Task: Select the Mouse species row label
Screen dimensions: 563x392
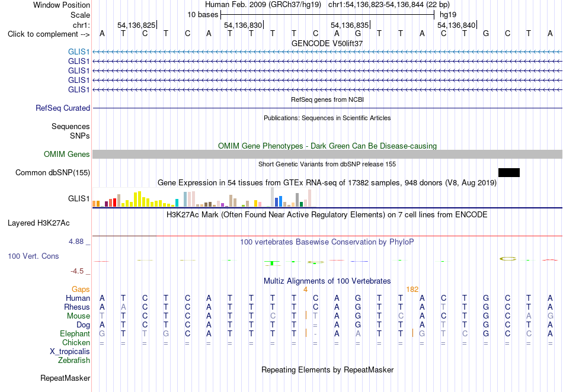Action: pos(78,316)
